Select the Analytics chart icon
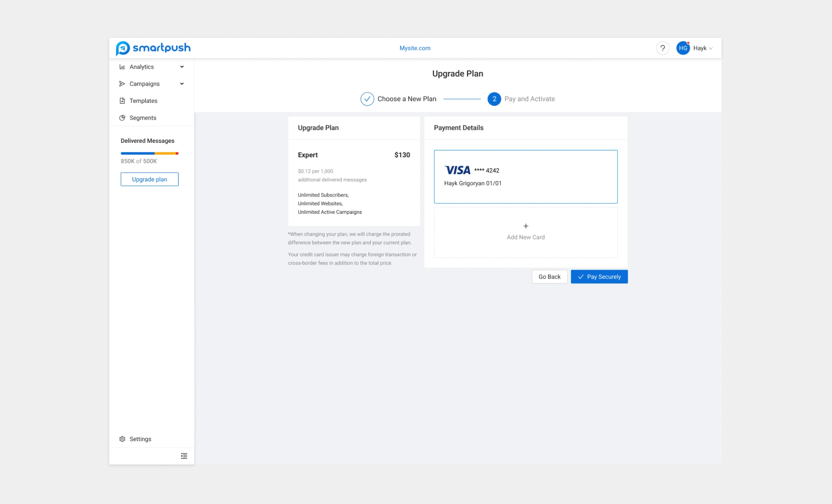832x504 pixels. [x=122, y=66]
